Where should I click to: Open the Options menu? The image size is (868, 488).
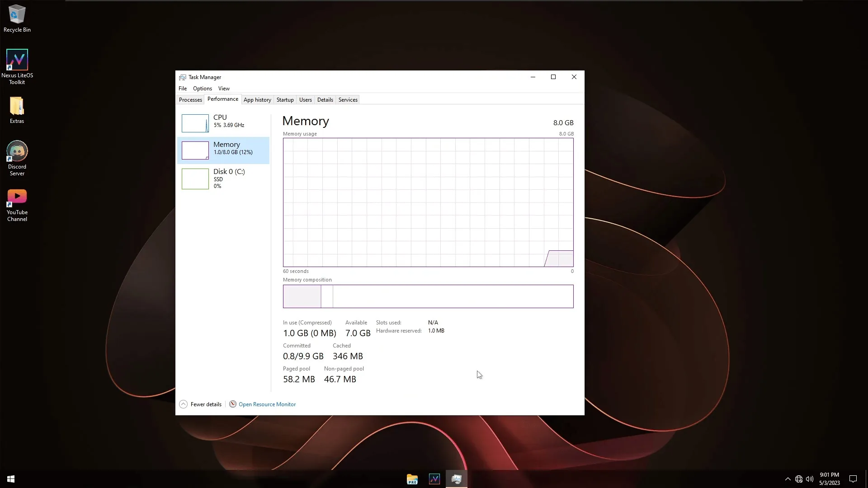click(x=202, y=89)
